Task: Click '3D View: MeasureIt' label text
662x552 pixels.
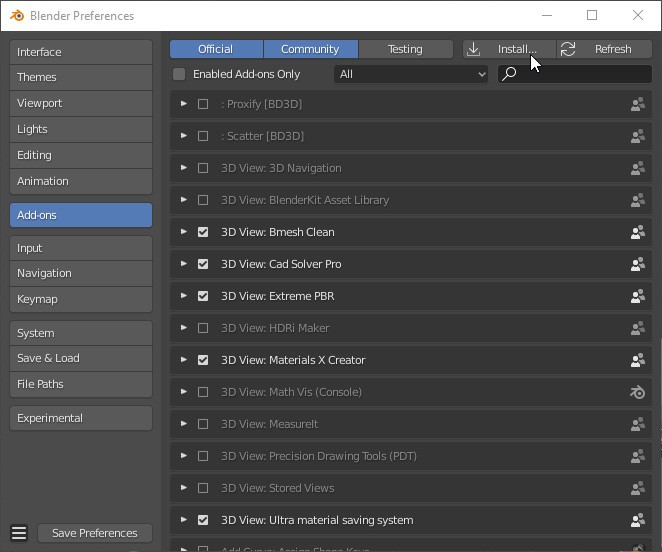Action: (x=270, y=424)
